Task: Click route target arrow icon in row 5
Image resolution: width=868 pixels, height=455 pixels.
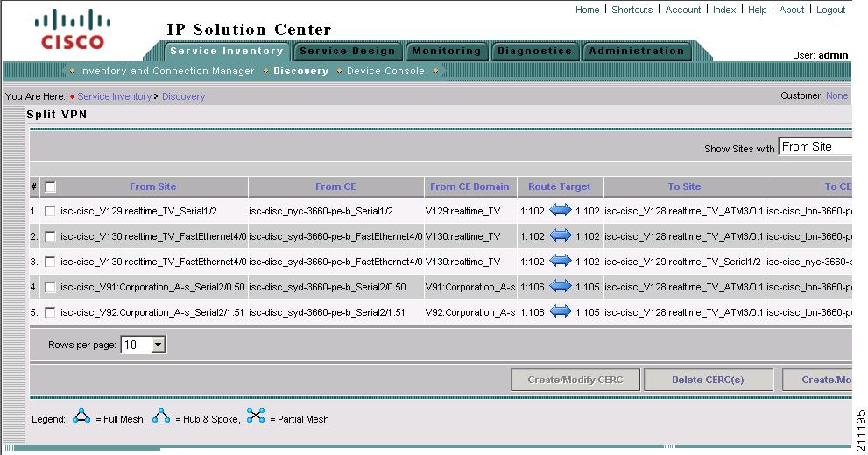Action: pos(561,312)
